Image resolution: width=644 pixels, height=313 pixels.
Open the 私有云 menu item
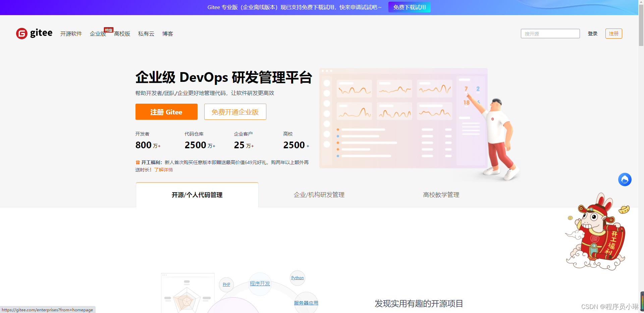pyautogui.click(x=146, y=34)
